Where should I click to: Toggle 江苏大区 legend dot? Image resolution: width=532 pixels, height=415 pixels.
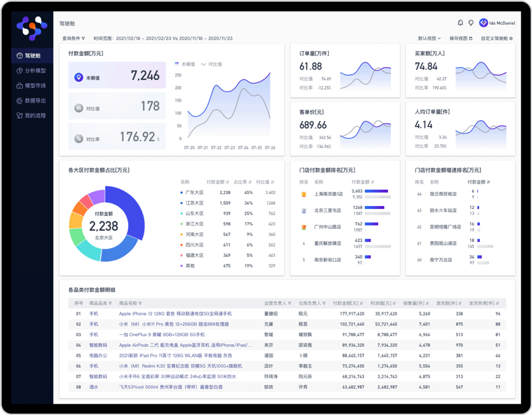[x=181, y=203]
